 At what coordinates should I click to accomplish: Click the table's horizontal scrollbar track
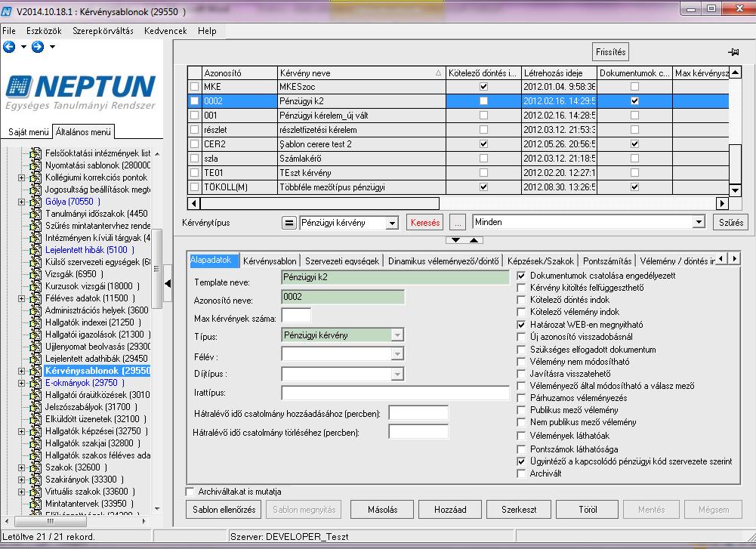578,203
